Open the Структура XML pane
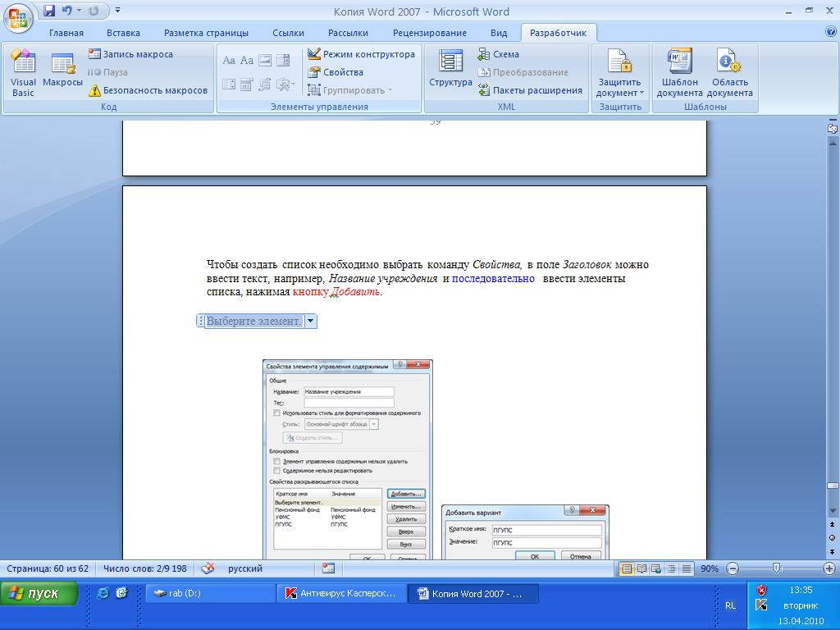This screenshot has height=630, width=840. point(450,69)
